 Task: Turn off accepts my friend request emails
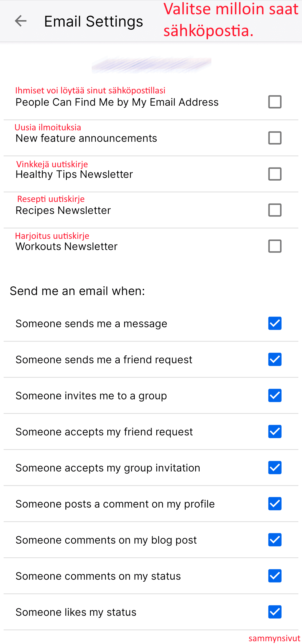pyautogui.click(x=275, y=431)
